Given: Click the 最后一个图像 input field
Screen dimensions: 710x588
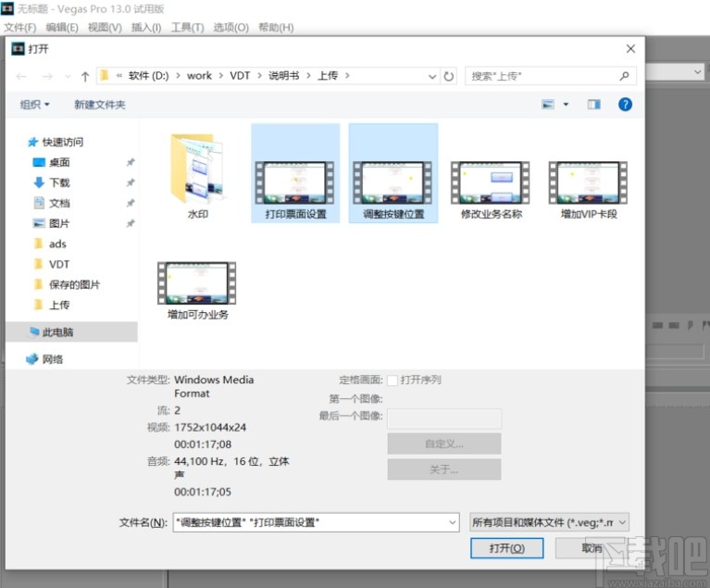Looking at the screenshot, I should (444, 419).
